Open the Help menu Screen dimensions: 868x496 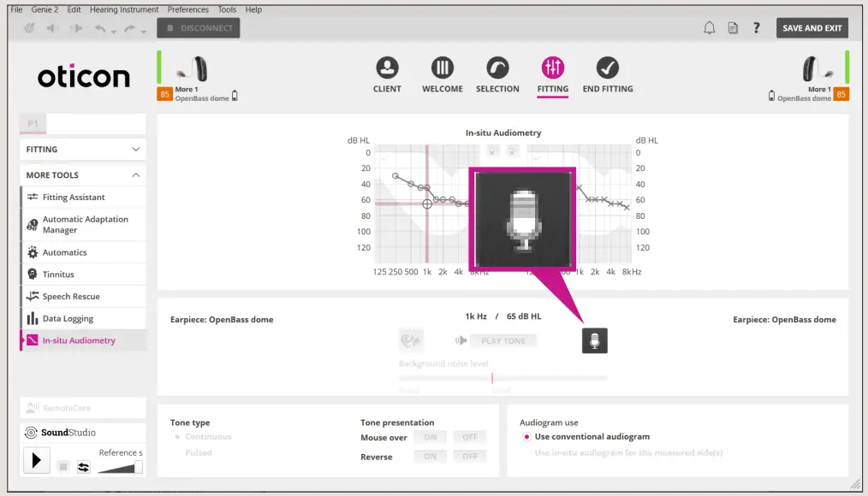[253, 9]
